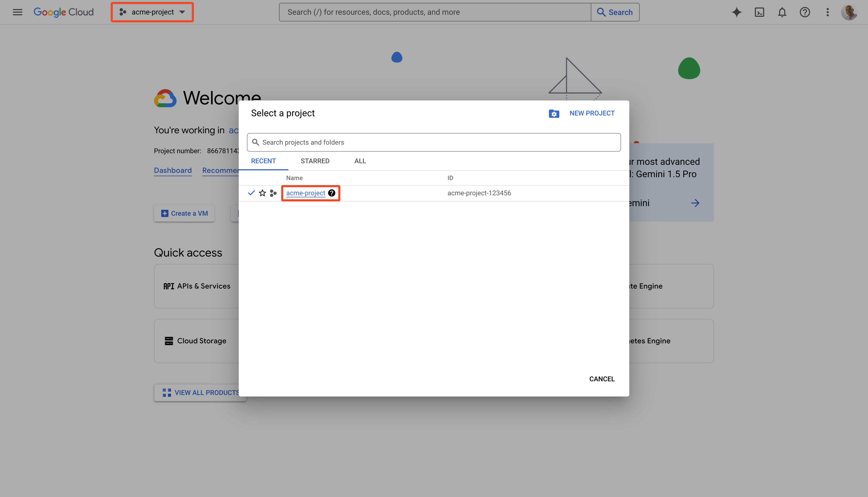Viewport: 868px width, 497px height.
Task: Activate Cloud Shell terminal icon
Action: click(760, 12)
